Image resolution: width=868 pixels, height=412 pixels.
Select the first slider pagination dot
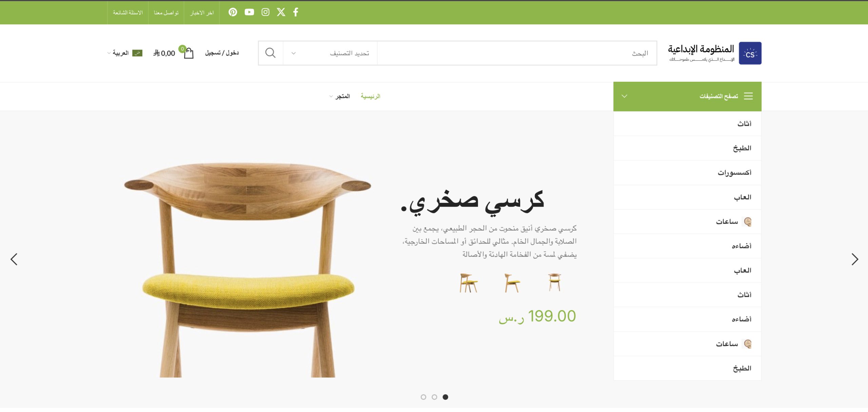pyautogui.click(x=423, y=397)
